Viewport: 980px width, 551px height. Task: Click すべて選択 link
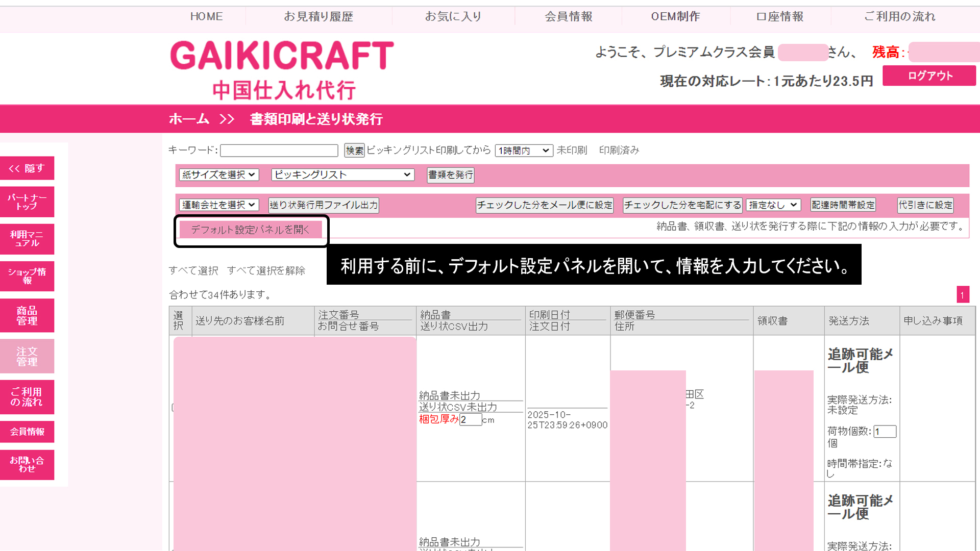coord(193,270)
